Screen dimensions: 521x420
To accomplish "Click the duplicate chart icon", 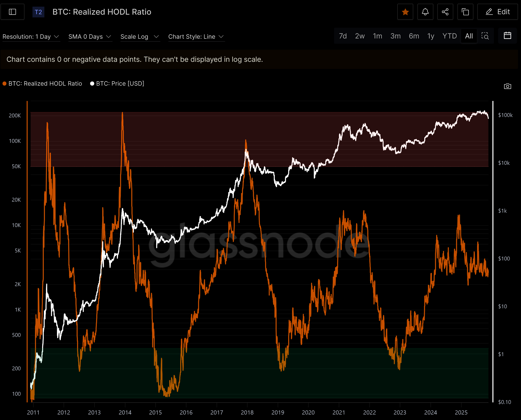I will (x=465, y=12).
